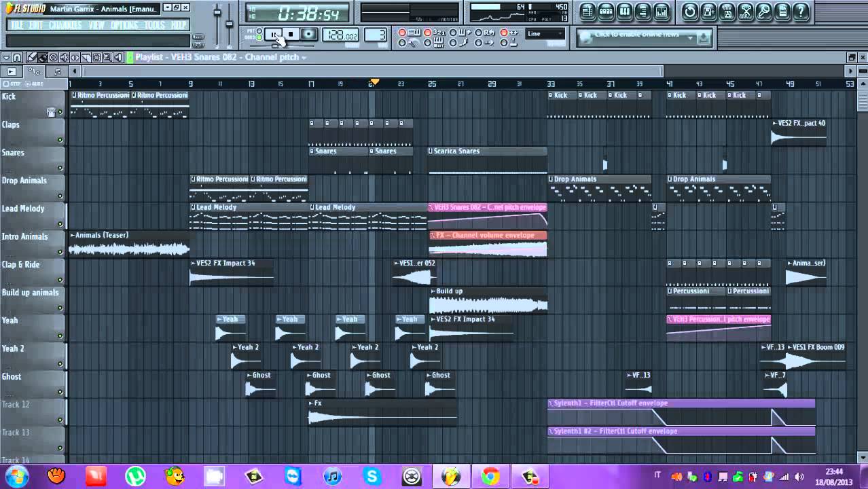
Task: Click the pattern number display showing 3
Action: [x=376, y=35]
